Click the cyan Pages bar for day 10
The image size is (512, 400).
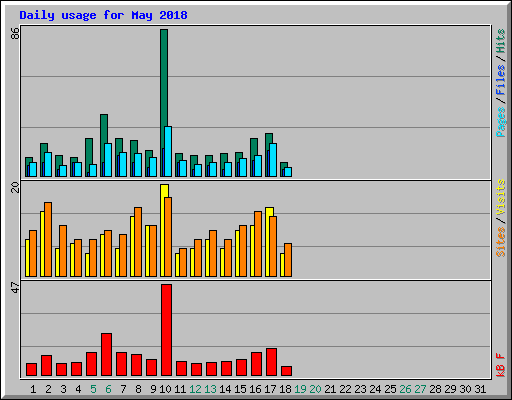pos(168,151)
